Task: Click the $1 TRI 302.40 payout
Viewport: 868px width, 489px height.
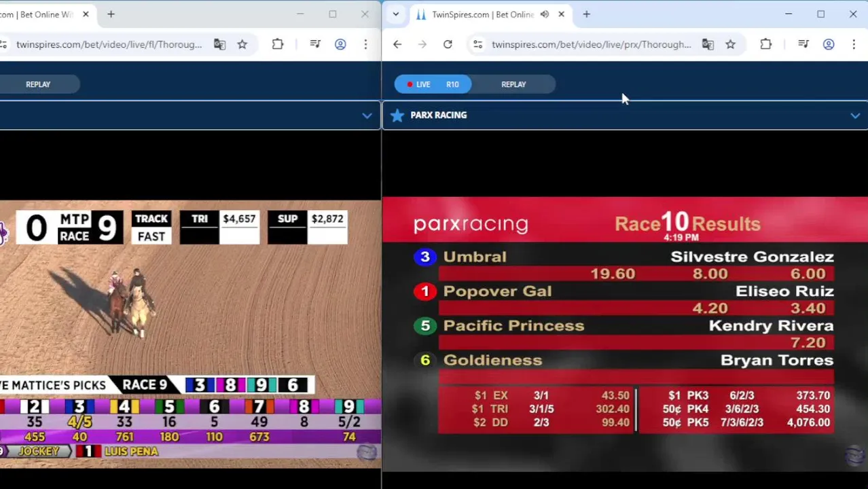Action: click(x=612, y=409)
